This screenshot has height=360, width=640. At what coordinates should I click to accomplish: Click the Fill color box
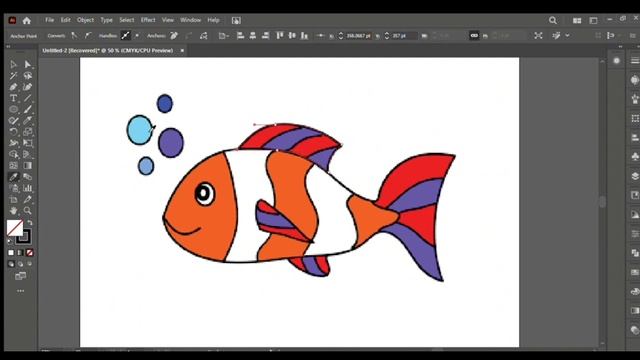point(15,228)
